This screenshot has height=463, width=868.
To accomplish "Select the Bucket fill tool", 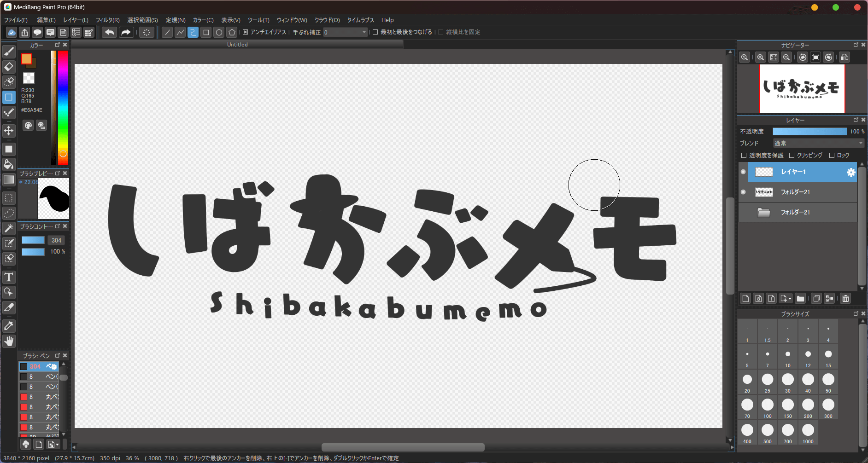I will (x=9, y=164).
